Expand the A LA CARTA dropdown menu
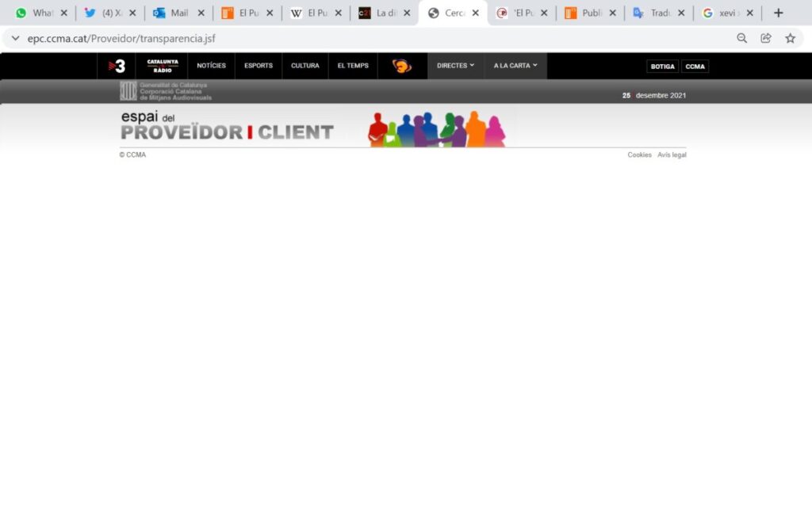 pyautogui.click(x=515, y=66)
